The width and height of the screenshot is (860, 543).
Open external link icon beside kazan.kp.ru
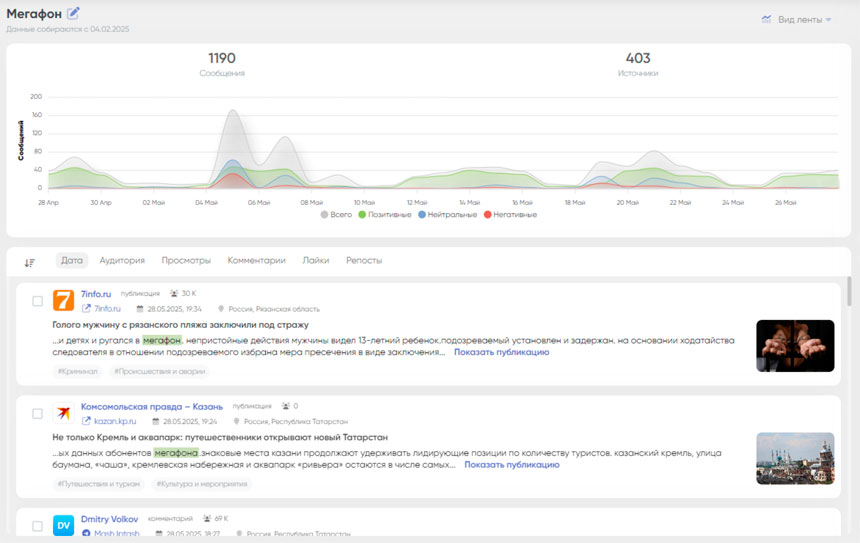[x=86, y=422]
